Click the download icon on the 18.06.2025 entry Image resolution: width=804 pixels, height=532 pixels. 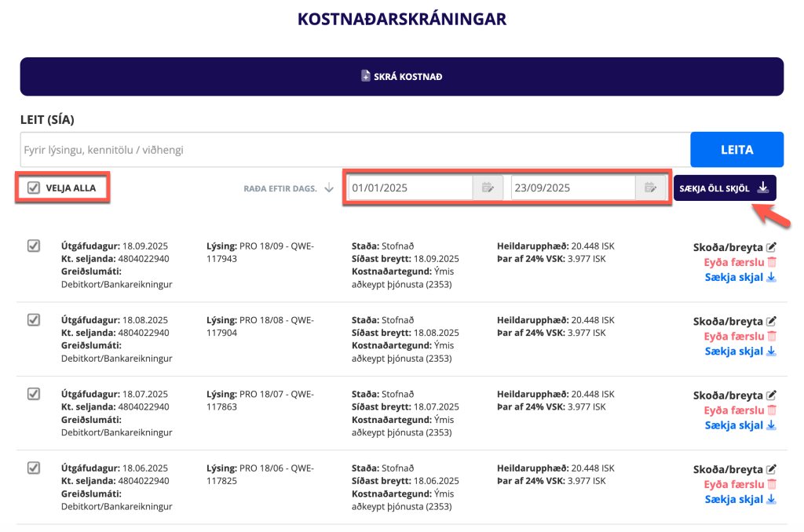[x=771, y=499]
